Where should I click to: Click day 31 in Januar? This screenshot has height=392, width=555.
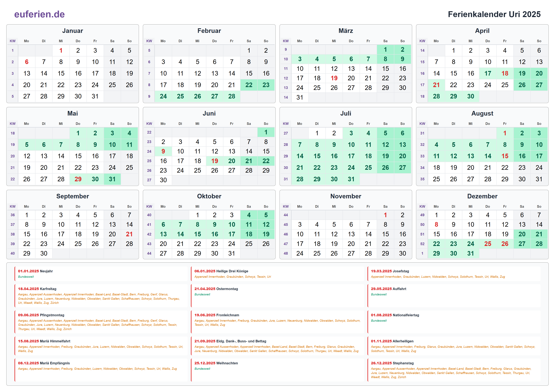[x=95, y=96]
